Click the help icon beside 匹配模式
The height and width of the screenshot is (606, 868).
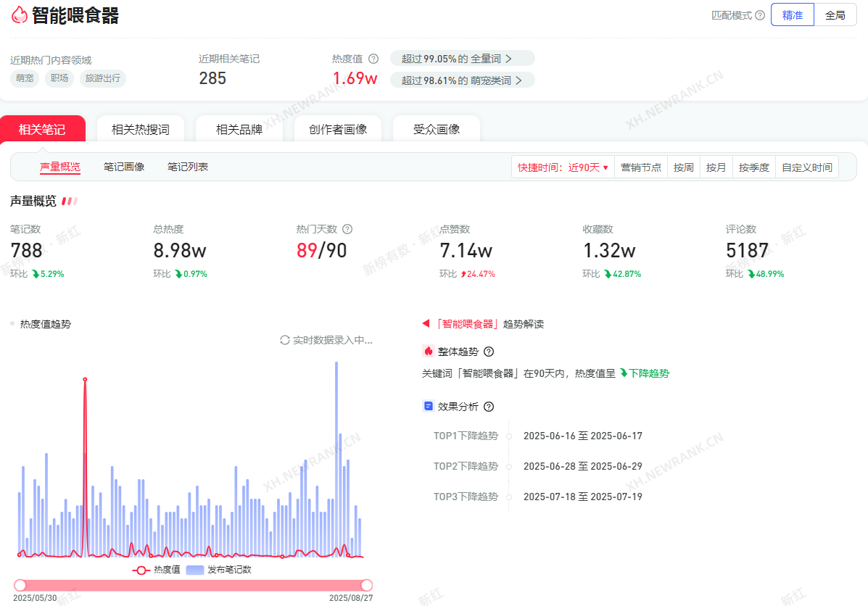coord(760,15)
